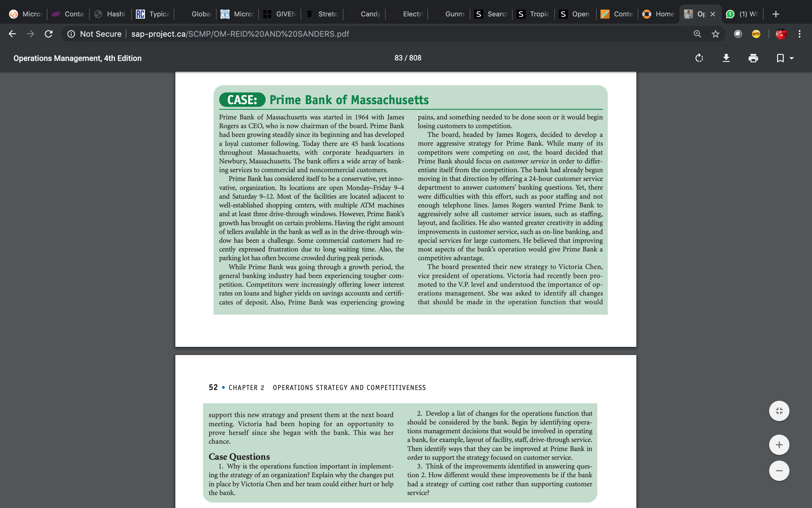This screenshot has height=508, width=812.
Task: Download the PDF file
Action: coord(726,58)
